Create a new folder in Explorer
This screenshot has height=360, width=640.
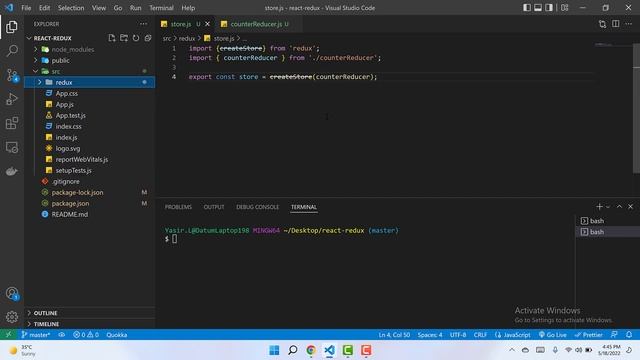124,38
